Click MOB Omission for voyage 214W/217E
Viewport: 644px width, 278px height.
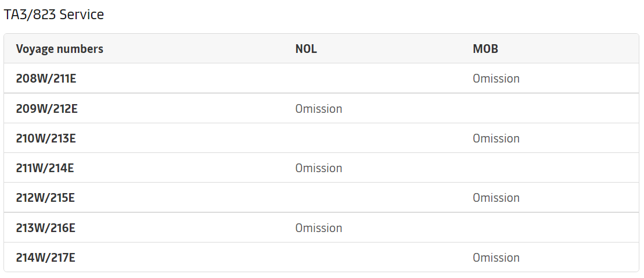(x=496, y=258)
